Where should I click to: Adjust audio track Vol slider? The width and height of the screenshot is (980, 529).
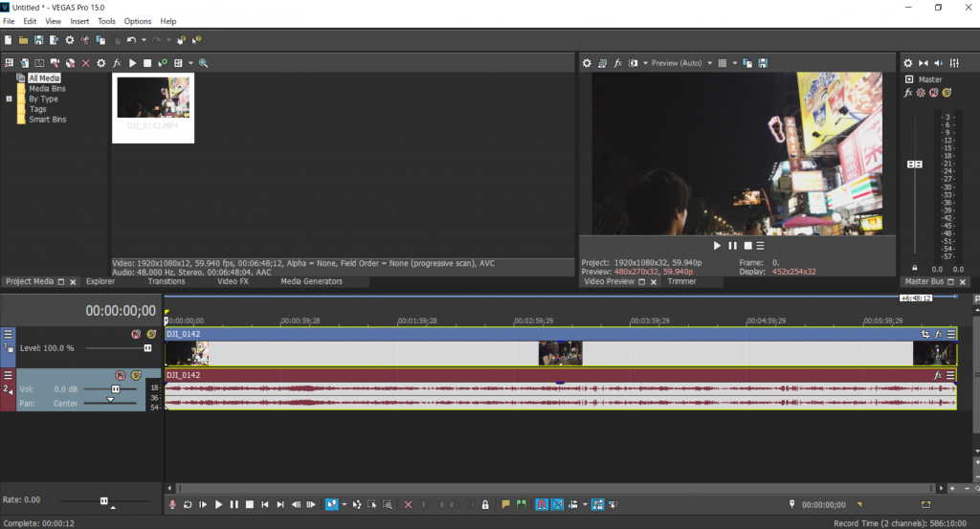(115, 389)
